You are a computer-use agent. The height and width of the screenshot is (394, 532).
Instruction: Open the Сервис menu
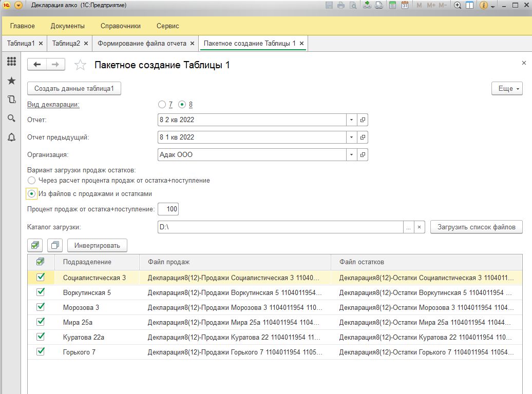[167, 26]
